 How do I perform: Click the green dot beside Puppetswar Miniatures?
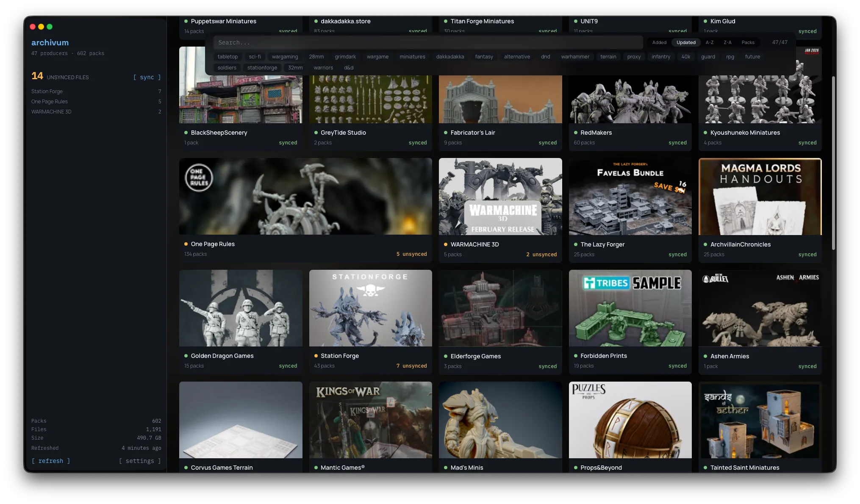(x=186, y=21)
